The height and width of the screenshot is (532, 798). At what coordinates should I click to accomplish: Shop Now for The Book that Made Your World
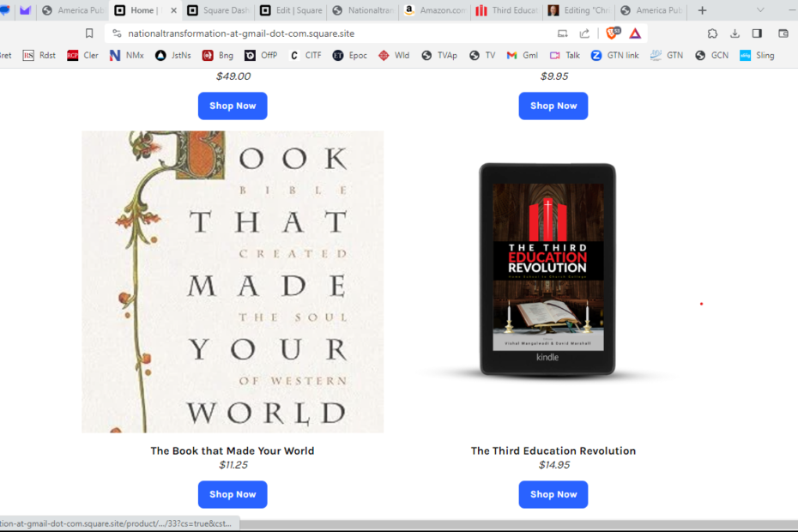[x=233, y=494]
